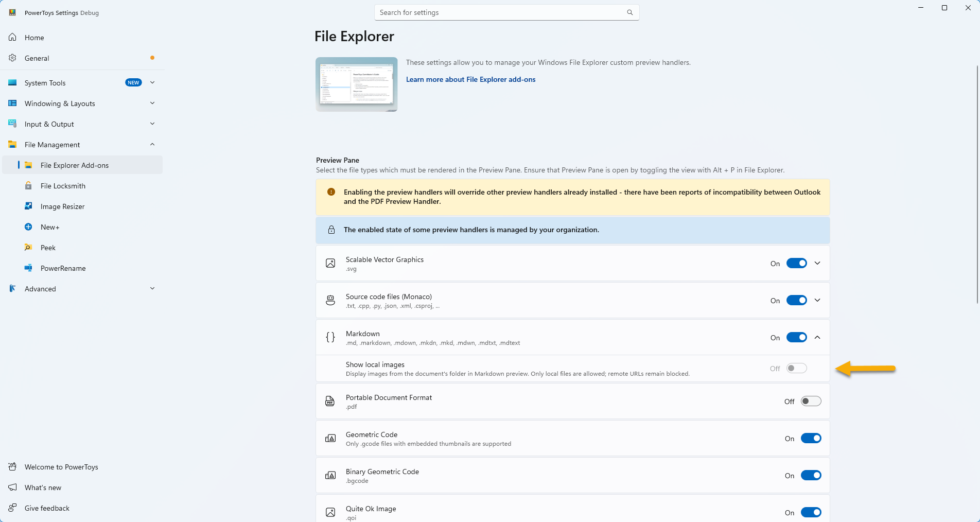980x522 pixels.
Task: Click the PowerToys app logo icon
Action: click(x=12, y=12)
